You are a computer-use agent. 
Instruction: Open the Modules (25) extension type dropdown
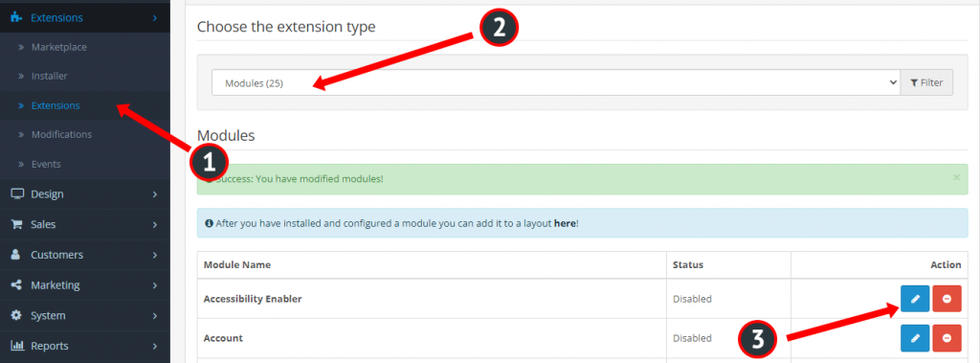tap(556, 82)
